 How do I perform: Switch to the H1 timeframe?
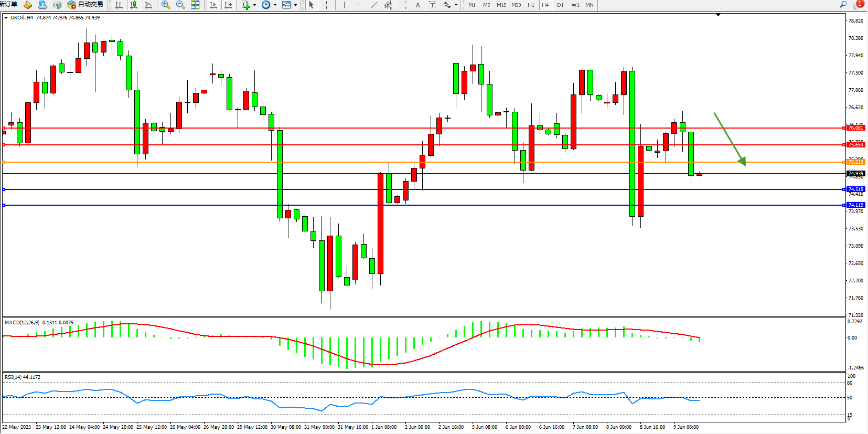pyautogui.click(x=531, y=5)
